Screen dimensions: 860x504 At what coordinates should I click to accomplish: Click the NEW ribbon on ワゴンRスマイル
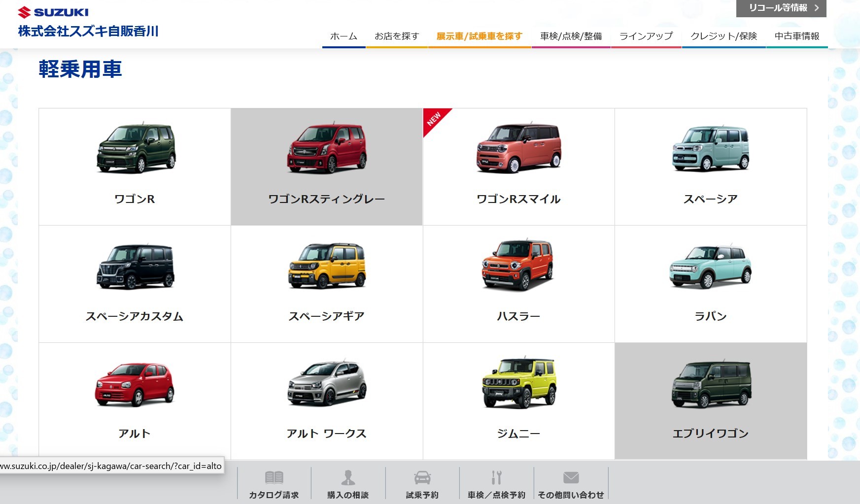click(434, 119)
